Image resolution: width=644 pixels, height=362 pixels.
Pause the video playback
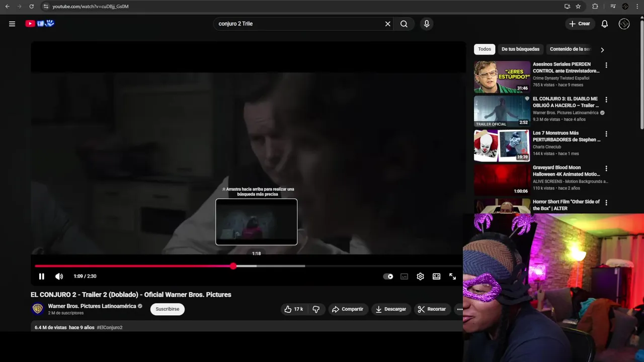point(42,276)
